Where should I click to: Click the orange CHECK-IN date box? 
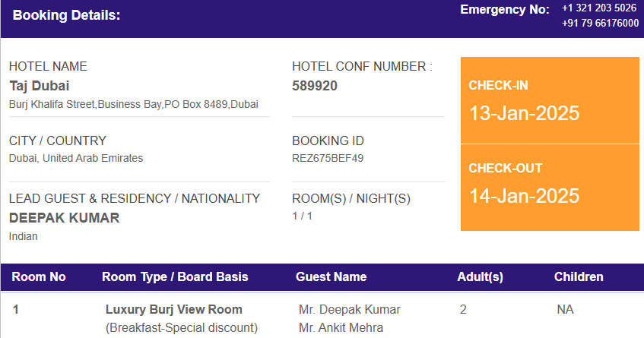tap(550, 100)
